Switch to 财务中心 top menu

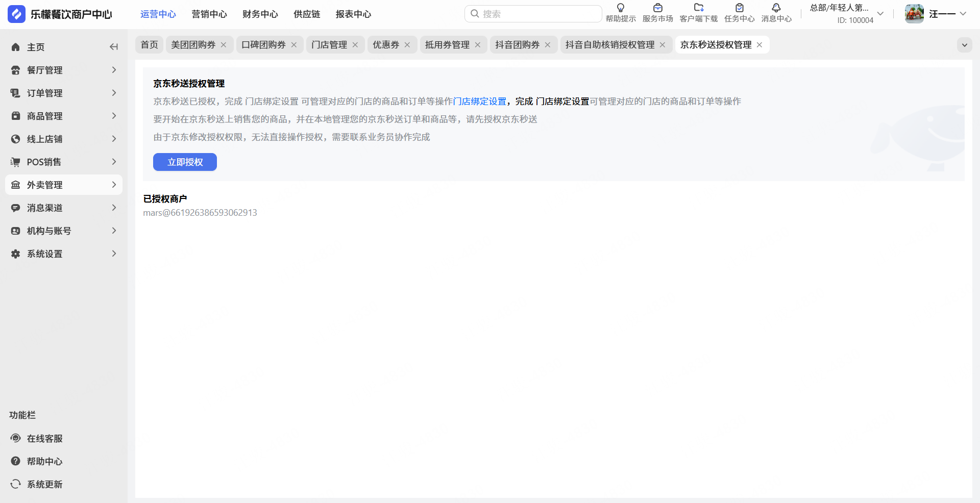tap(260, 14)
